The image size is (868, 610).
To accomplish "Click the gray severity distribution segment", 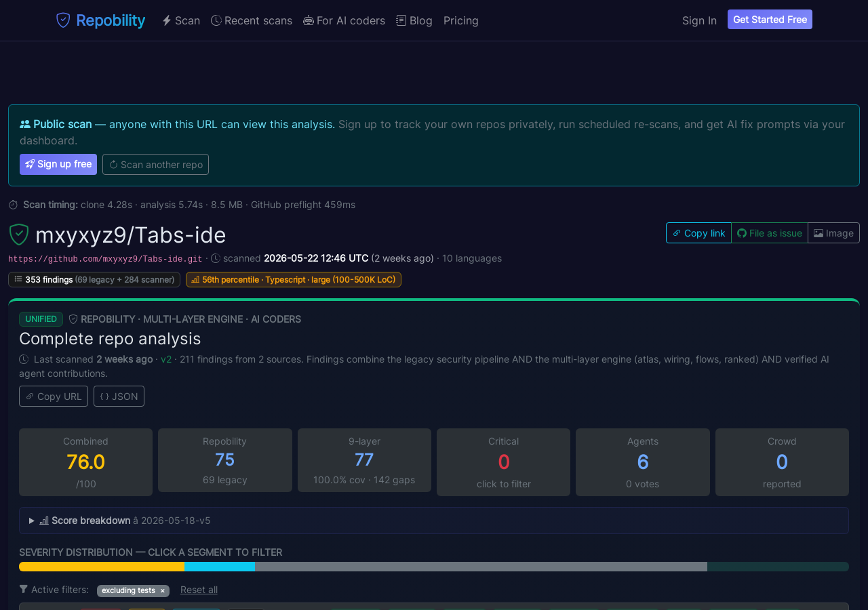I will (x=481, y=567).
